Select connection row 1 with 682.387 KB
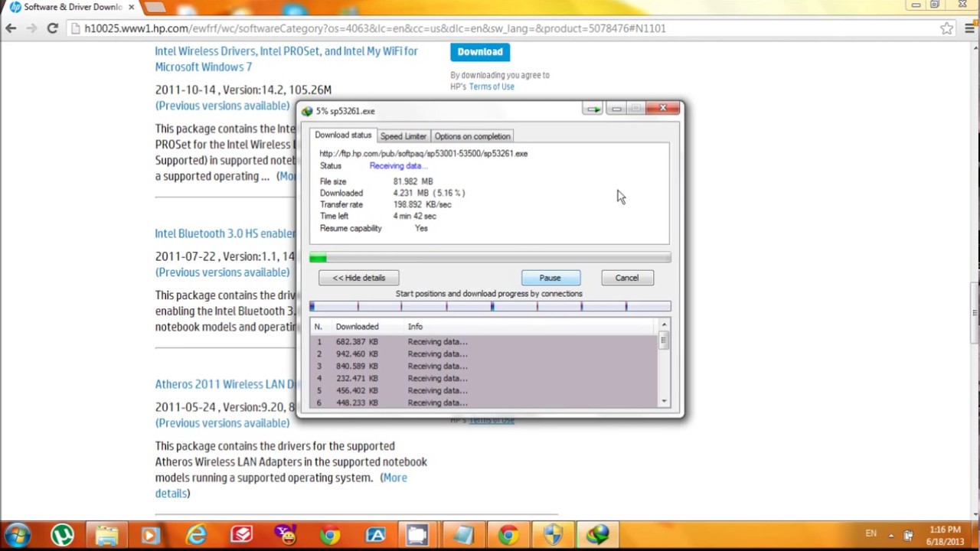This screenshot has height=551, width=980. pos(484,341)
